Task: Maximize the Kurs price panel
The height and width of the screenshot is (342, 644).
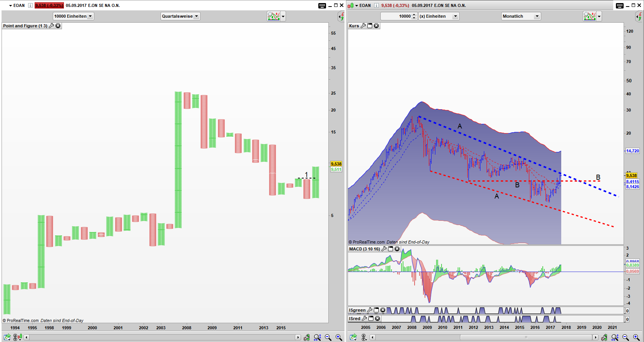Action: (370, 26)
